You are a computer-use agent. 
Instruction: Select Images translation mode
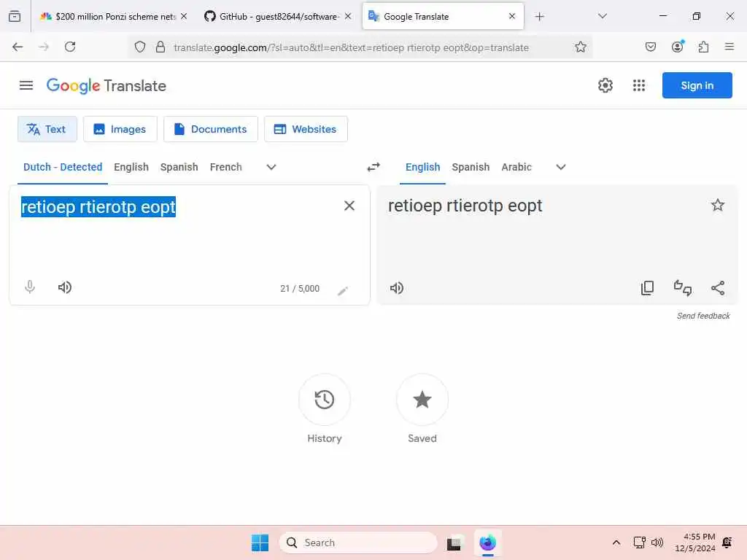coord(120,129)
